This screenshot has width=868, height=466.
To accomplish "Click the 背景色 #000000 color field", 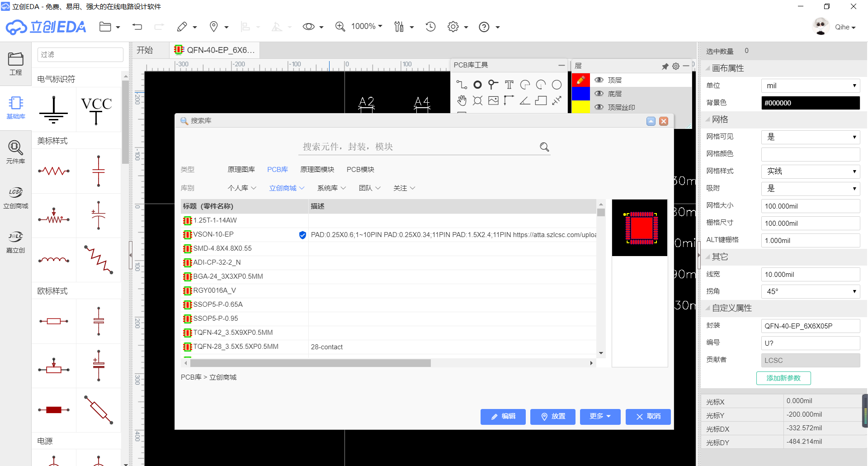I will pos(811,103).
